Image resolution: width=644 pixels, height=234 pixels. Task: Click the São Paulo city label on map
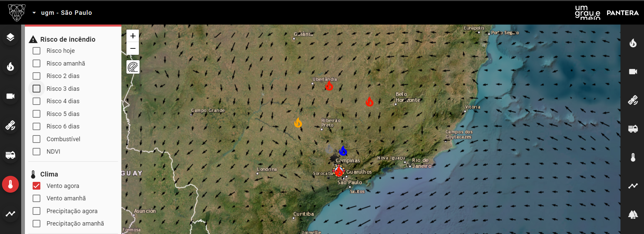point(350,182)
